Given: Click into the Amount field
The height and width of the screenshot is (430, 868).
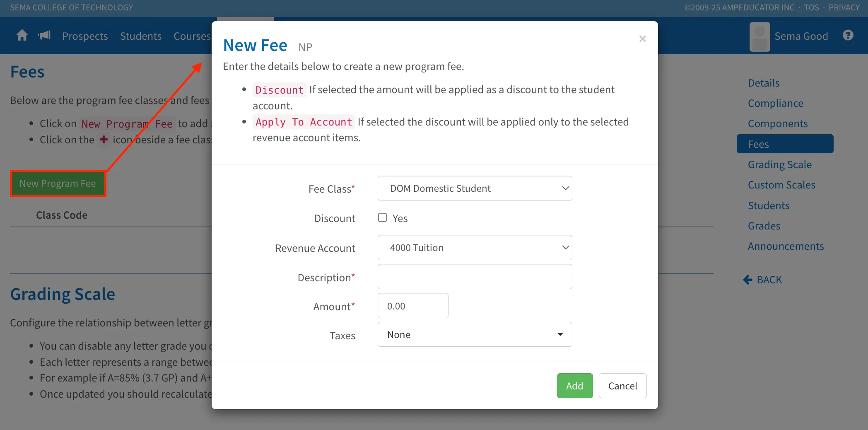Looking at the screenshot, I should [x=413, y=306].
